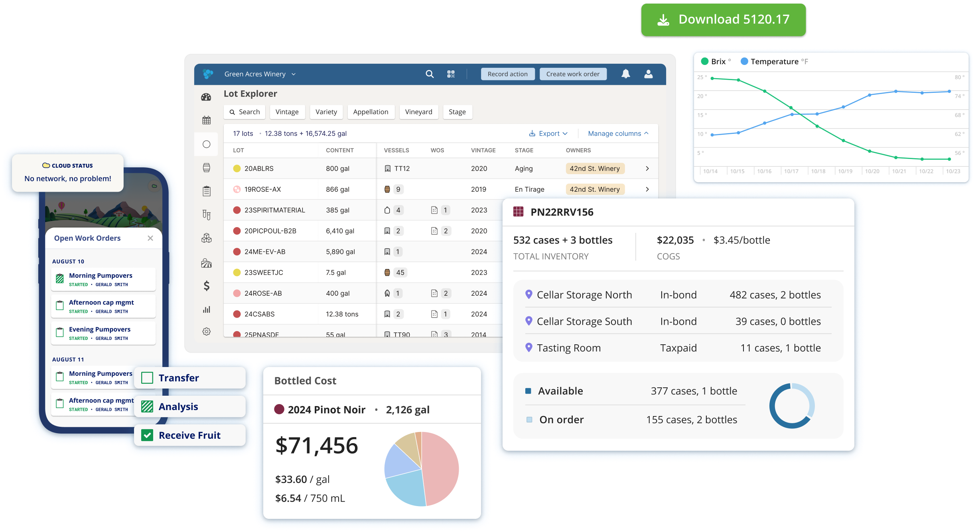Screen dimensions: 980x532
Task: Close the Open Work Orders panel
Action: click(150, 238)
